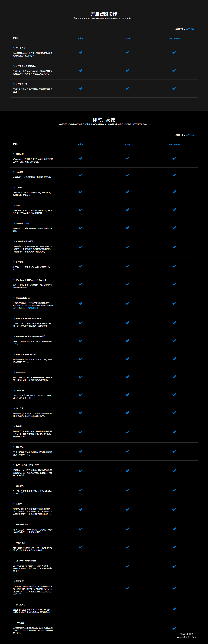Open footnote 18 link in Microsoft 搜索 description

[16, 343]
